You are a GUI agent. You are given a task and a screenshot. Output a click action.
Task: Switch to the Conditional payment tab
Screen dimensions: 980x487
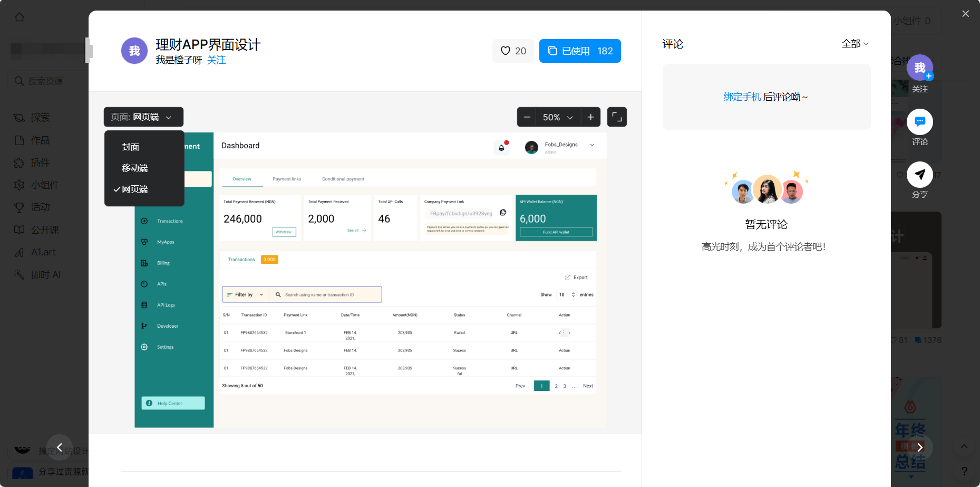click(x=343, y=179)
